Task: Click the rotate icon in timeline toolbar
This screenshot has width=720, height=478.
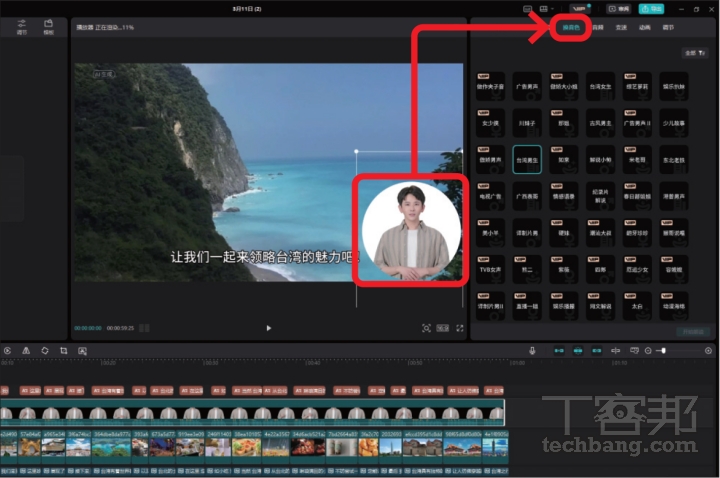Action: click(x=45, y=351)
